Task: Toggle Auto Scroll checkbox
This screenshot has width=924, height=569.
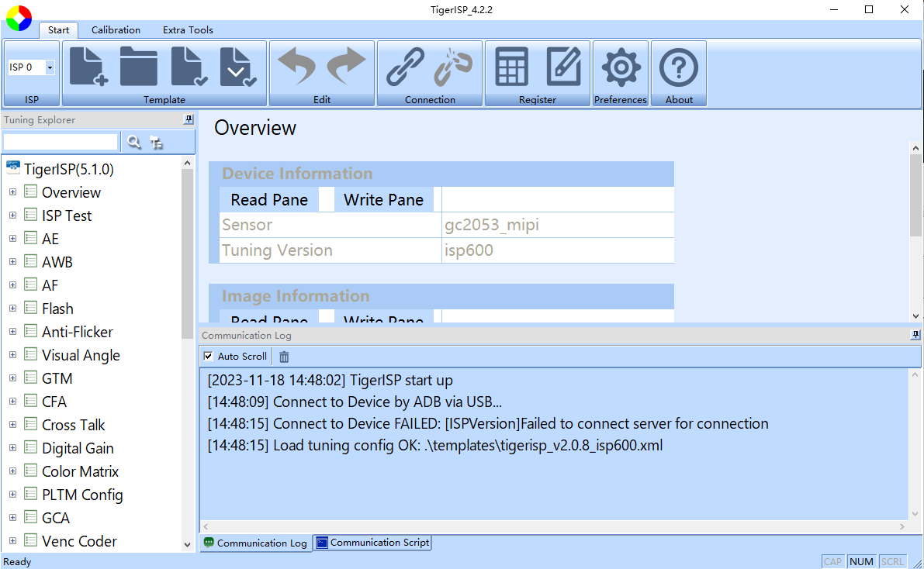Action: coord(208,356)
